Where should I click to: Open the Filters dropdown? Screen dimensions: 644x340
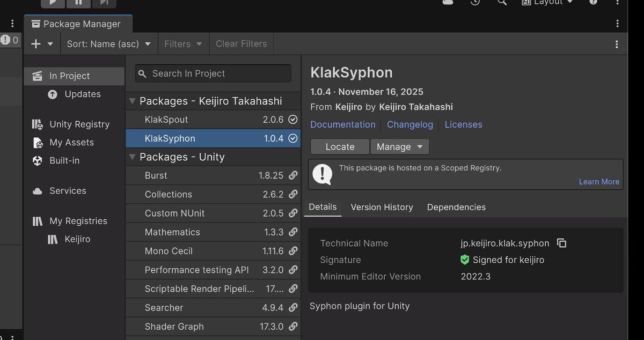pyautogui.click(x=183, y=44)
